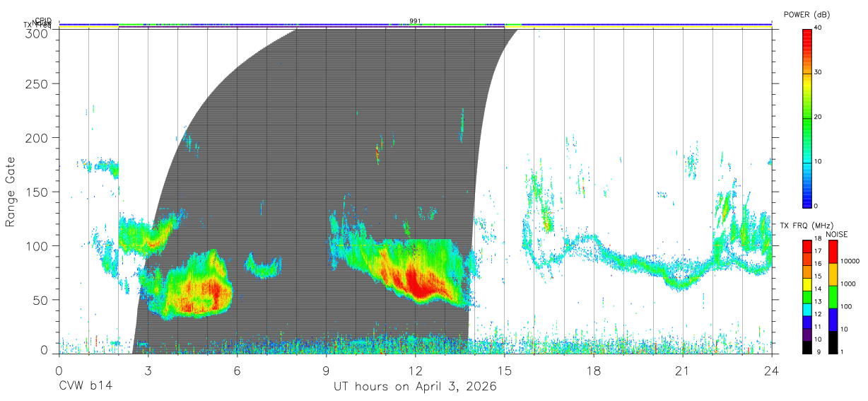This screenshot has height=401, width=868.
Task: Click the 6 hour tick label on time axis
Action: (237, 371)
